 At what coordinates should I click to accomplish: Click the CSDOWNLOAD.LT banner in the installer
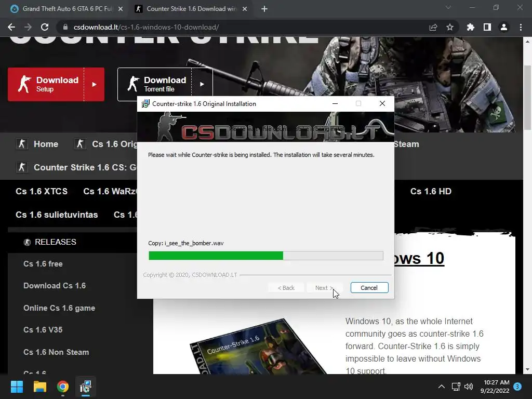[x=265, y=127]
